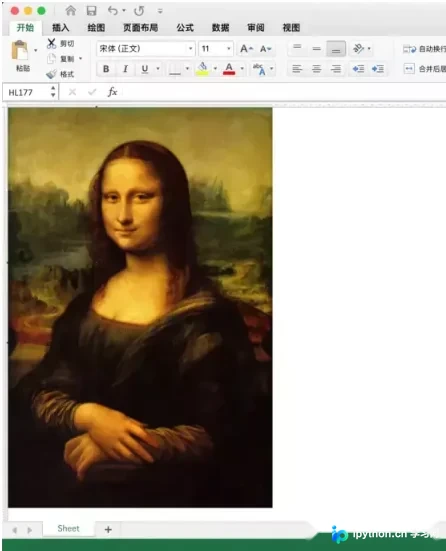Expand the borders options arrow
The height and width of the screenshot is (551, 446).
tap(187, 69)
